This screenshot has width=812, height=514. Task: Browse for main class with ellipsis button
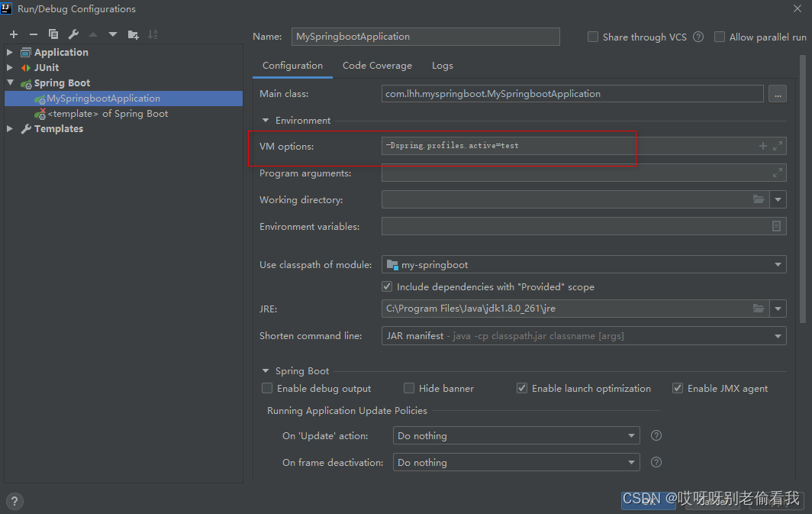(778, 94)
